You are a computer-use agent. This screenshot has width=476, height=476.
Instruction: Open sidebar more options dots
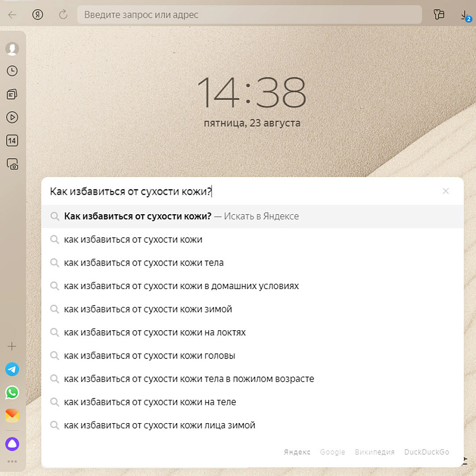pyautogui.click(x=12, y=462)
